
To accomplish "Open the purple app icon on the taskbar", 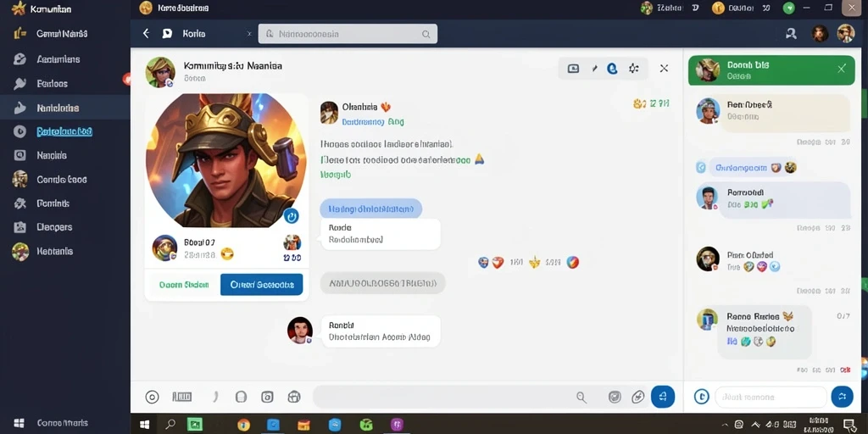I will (x=397, y=425).
